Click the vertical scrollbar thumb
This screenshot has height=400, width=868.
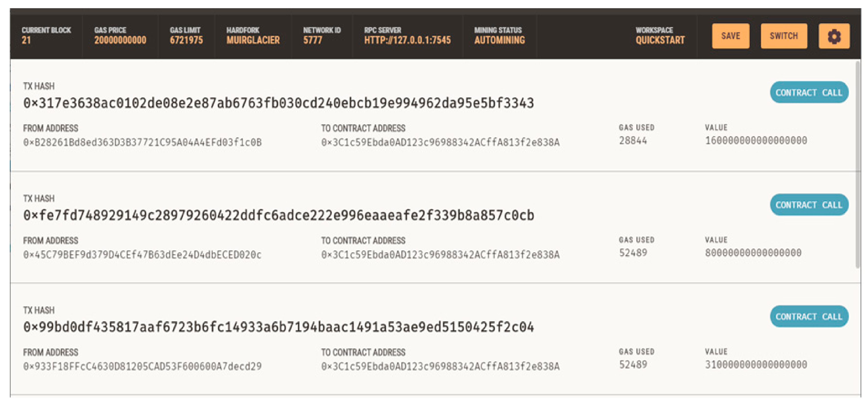[858, 165]
